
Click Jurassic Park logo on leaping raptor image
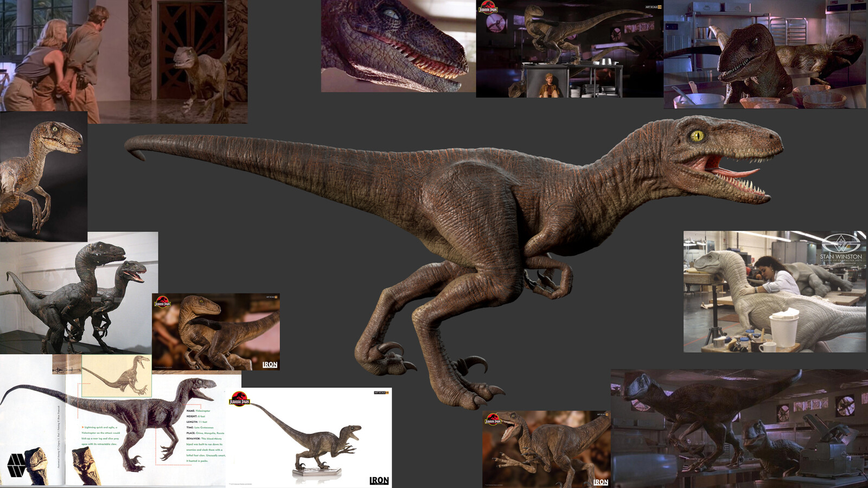coord(493,419)
